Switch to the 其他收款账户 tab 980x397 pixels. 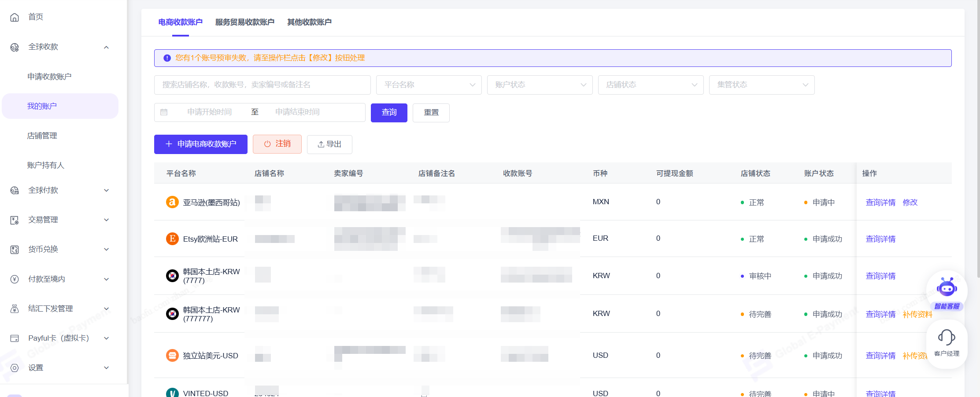(x=309, y=22)
